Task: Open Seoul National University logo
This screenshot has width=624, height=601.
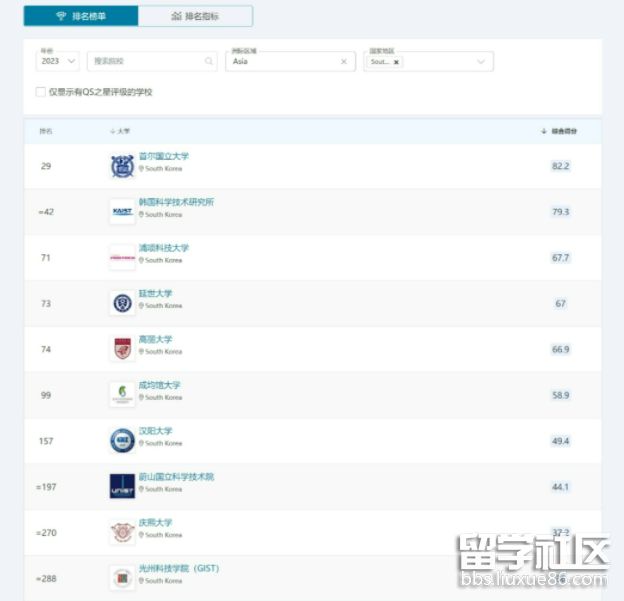Action: 122,166
